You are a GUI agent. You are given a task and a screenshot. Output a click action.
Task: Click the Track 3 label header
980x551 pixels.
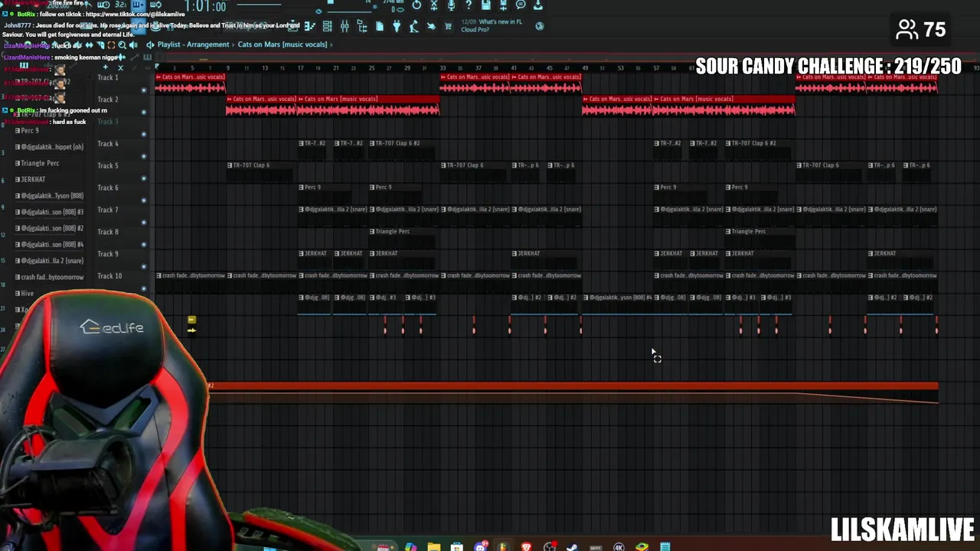[x=107, y=122]
